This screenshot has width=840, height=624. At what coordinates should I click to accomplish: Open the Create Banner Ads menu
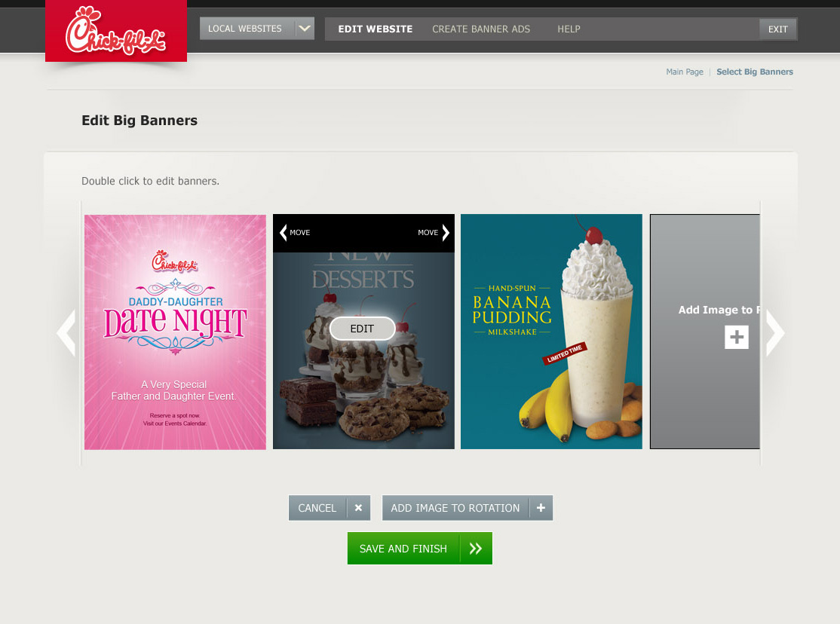(481, 29)
